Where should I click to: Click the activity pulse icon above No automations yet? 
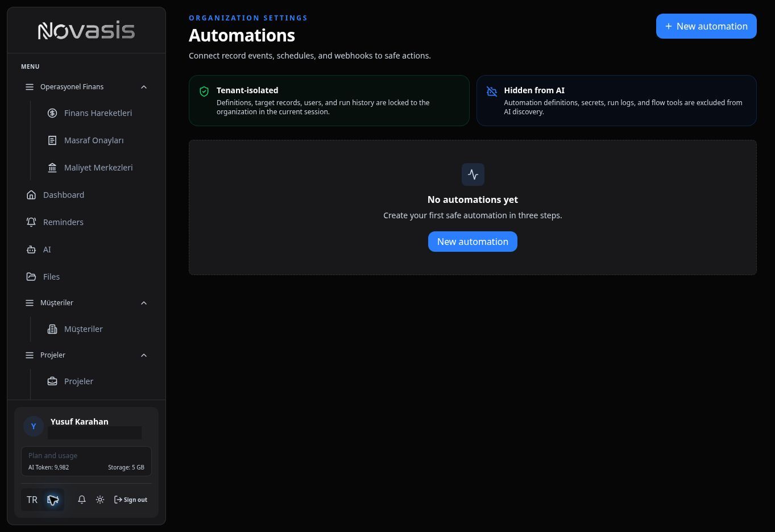coord(473,174)
